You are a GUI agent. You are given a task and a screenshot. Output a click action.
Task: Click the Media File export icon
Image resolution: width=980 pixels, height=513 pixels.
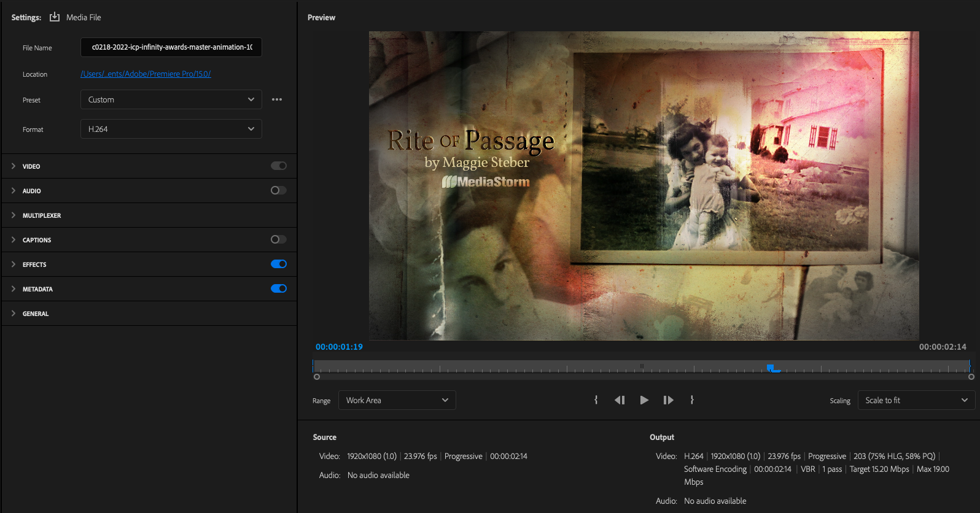tap(55, 17)
